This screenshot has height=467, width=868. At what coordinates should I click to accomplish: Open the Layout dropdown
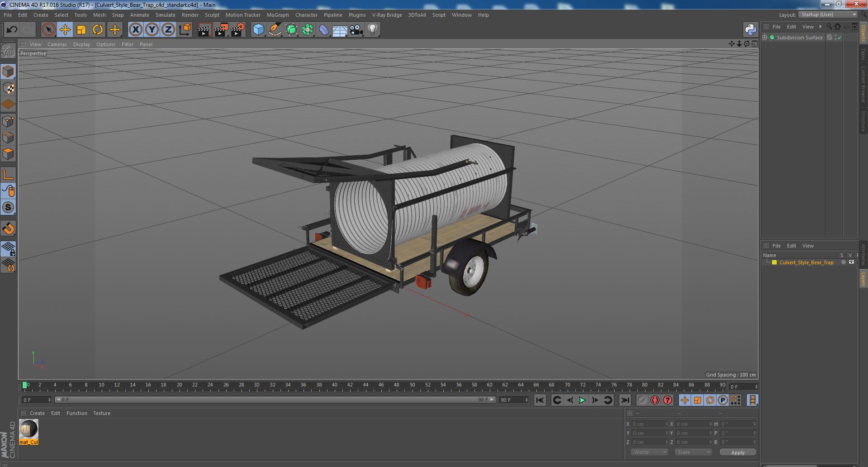(828, 14)
